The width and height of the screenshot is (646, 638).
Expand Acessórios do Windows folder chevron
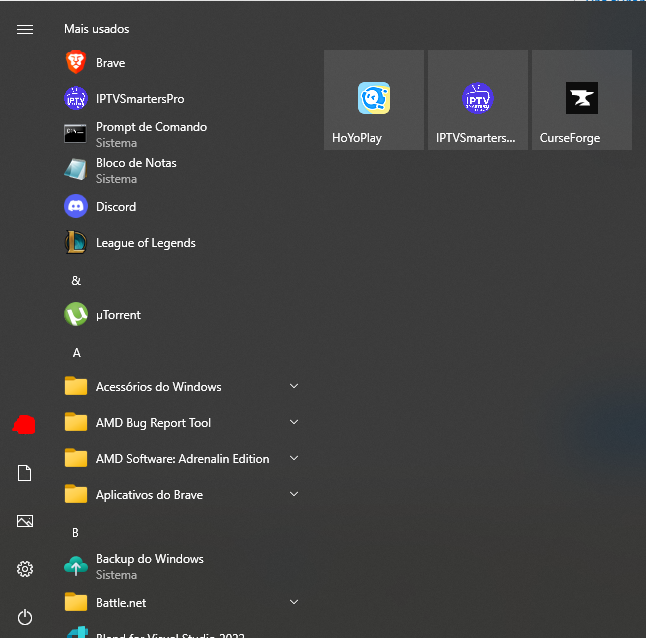(x=294, y=386)
